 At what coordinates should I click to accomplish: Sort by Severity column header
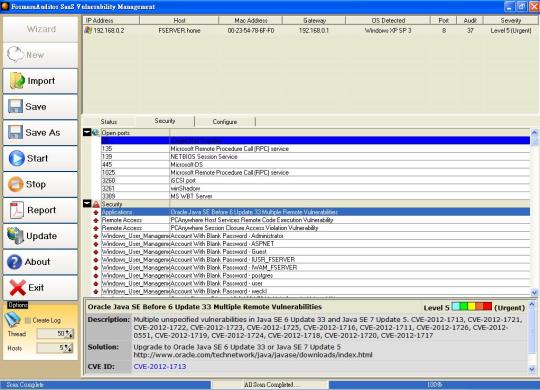[511, 20]
